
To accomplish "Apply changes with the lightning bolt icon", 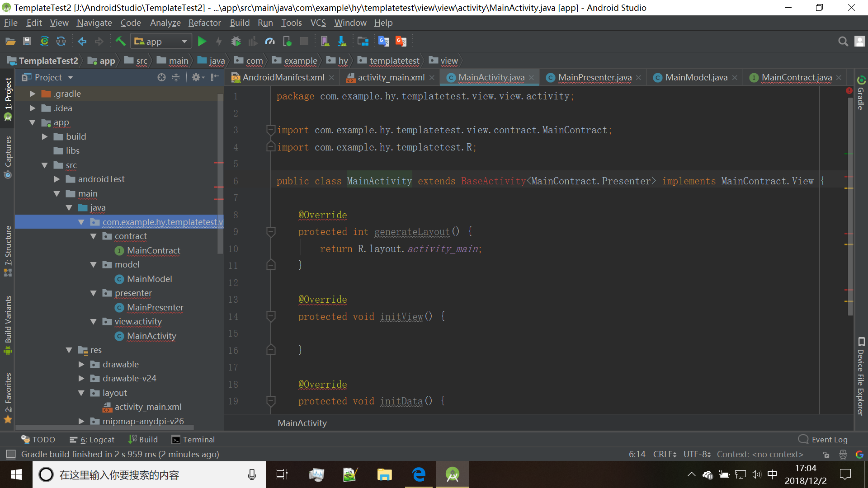I will coord(219,42).
